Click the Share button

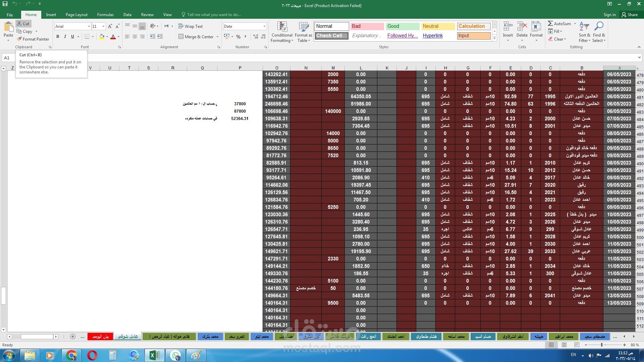pyautogui.click(x=630, y=15)
